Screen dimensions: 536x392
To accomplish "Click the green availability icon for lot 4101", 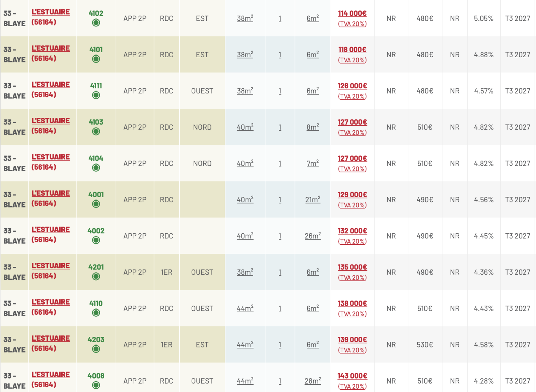I will point(96,59).
